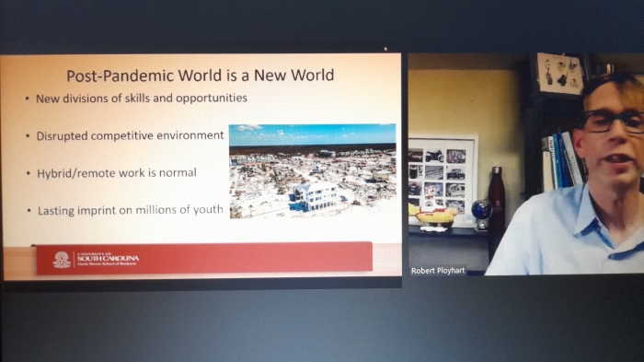This screenshot has width=644, height=362.
Task: Select the speaker's video tile
Action: click(525, 164)
